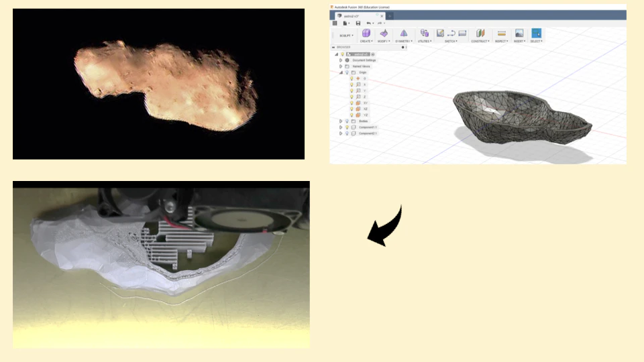The height and width of the screenshot is (362, 644).
Task: Select the sketch arc/line tool icon
Action: coord(451,34)
